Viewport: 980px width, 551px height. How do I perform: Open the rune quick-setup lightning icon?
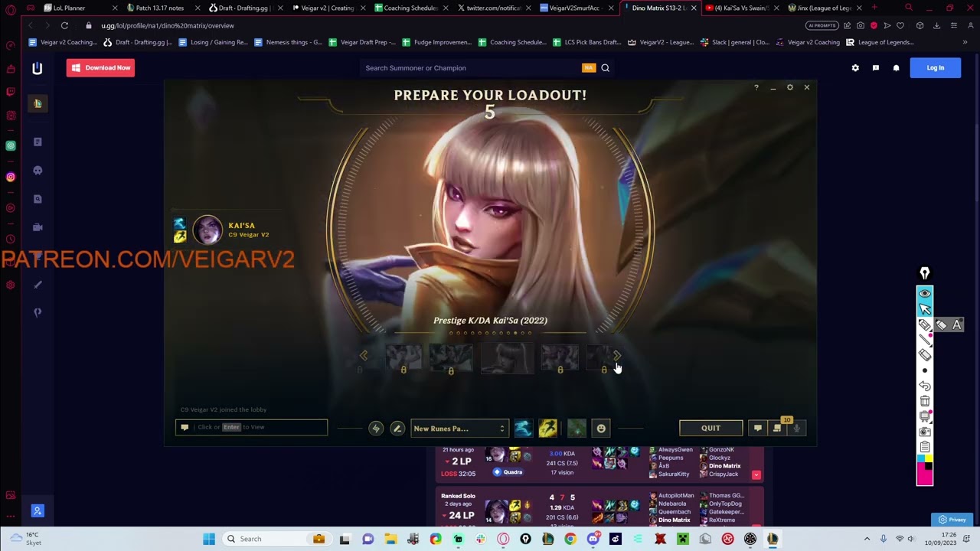(x=376, y=429)
